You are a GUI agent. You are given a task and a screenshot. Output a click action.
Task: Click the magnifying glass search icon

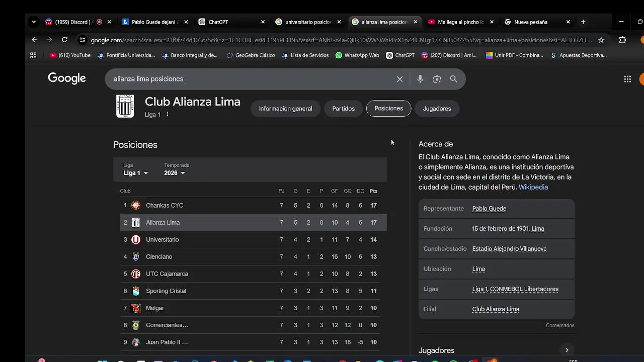coord(453,79)
